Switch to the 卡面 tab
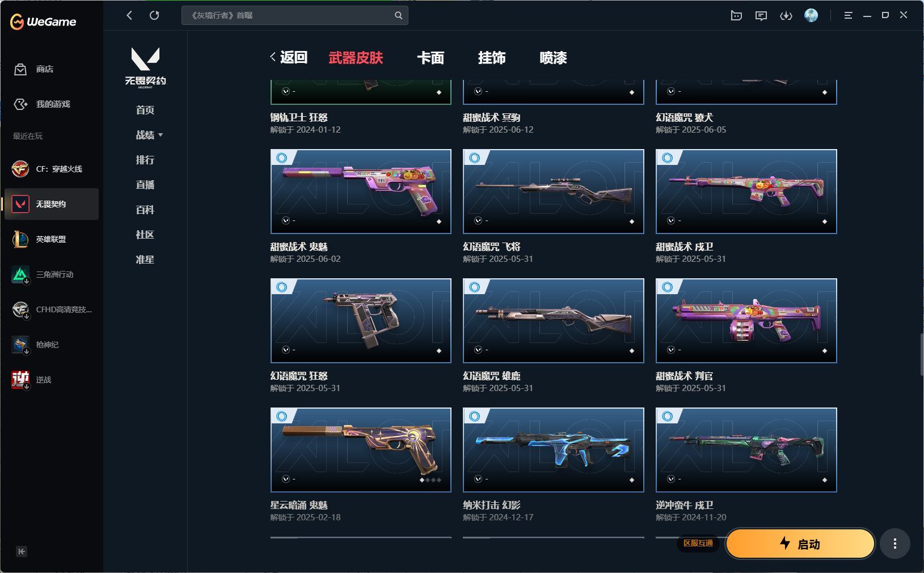The width and height of the screenshot is (924, 573). pyautogui.click(x=431, y=58)
